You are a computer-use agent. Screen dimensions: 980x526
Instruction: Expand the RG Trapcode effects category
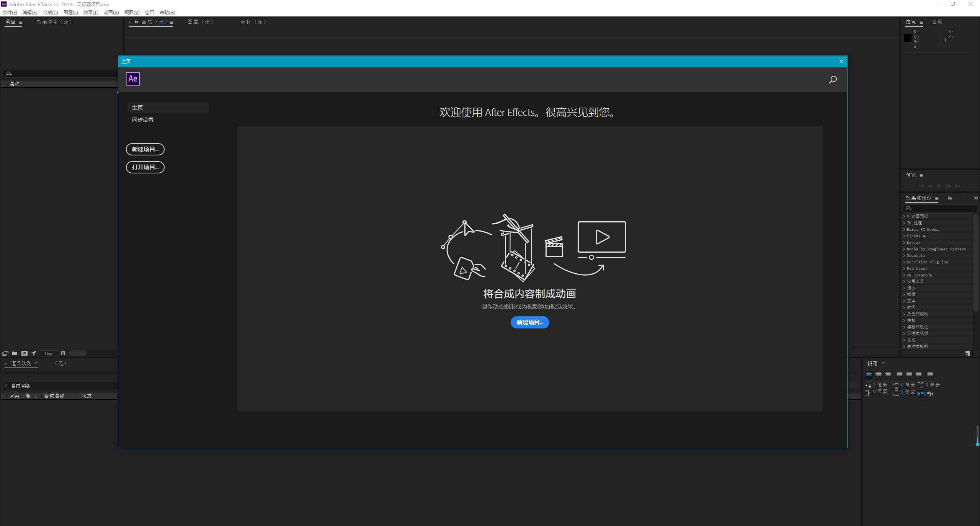point(904,275)
